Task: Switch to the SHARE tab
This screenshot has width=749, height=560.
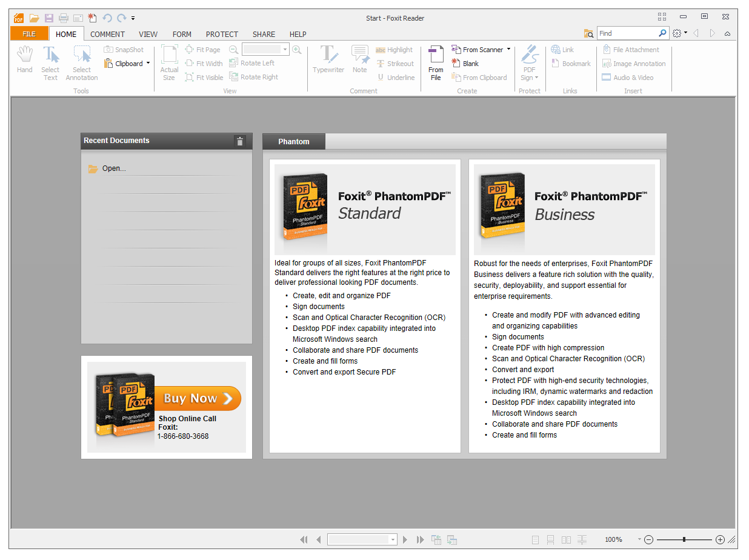Action: point(264,34)
